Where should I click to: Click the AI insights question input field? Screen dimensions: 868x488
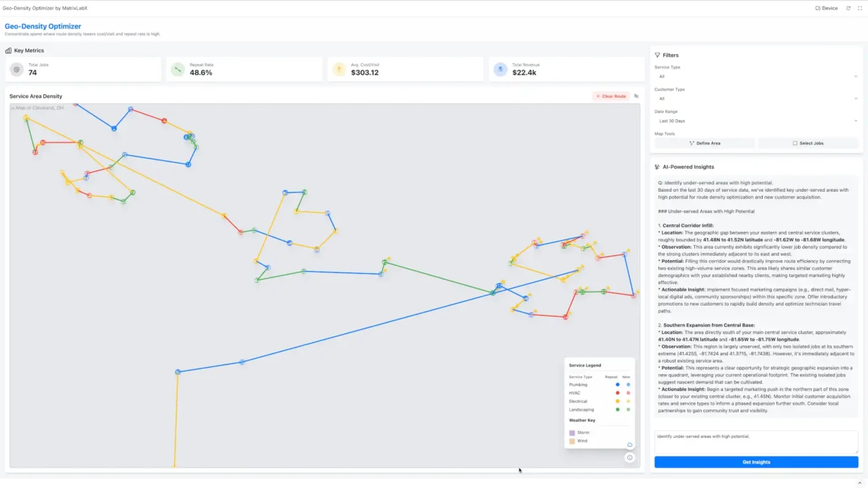(756, 441)
